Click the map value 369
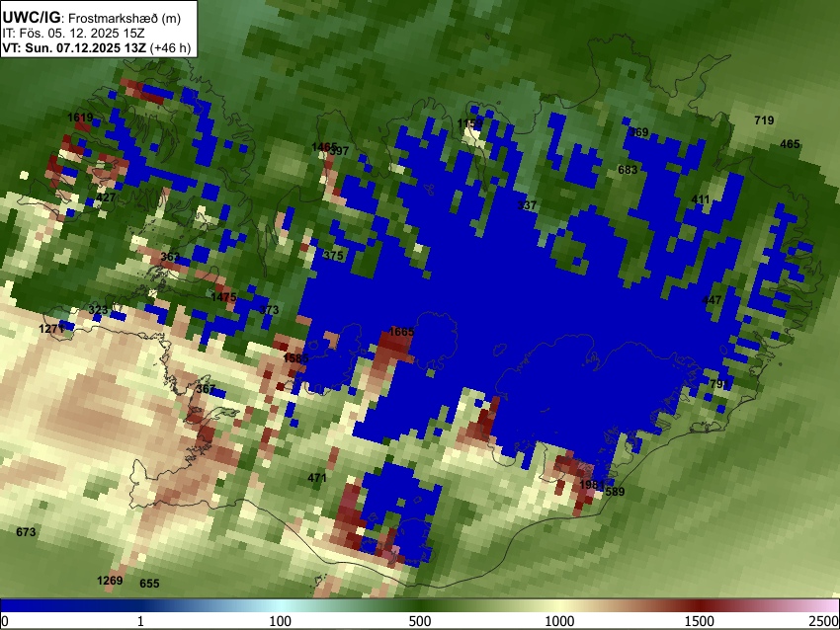 pos(638,132)
